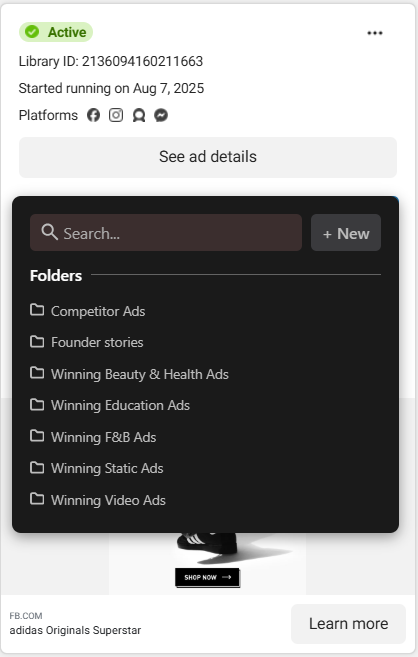Click the Instagram platform icon
This screenshot has height=657, width=418.
coord(116,115)
